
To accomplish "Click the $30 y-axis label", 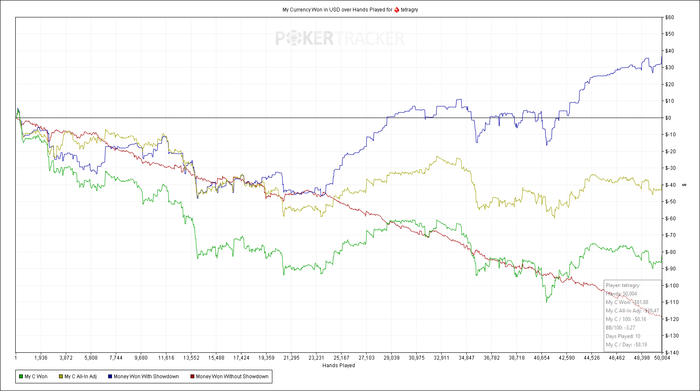I will [669, 67].
